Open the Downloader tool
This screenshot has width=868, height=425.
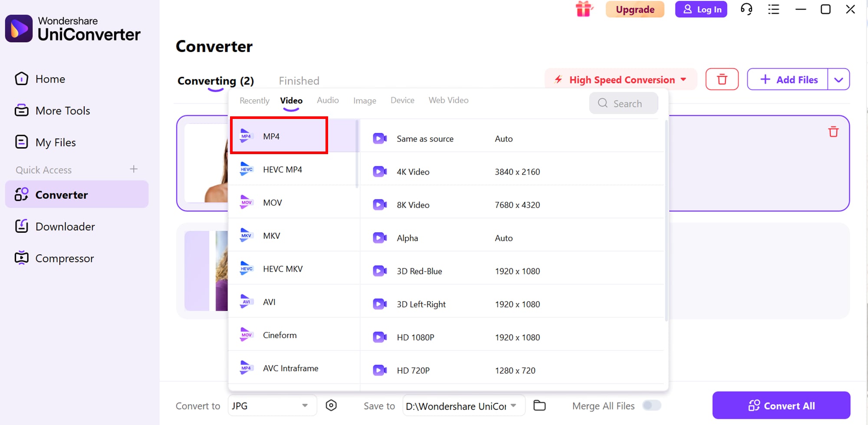point(77,227)
